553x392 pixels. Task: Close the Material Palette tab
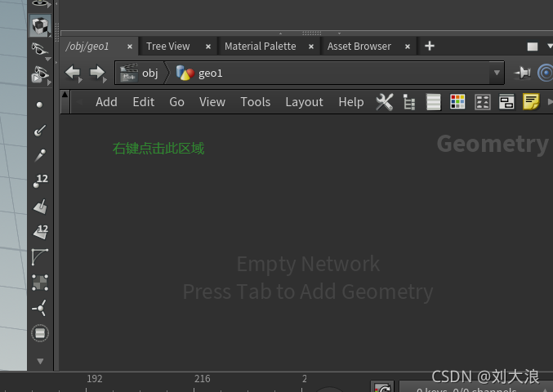pos(311,47)
